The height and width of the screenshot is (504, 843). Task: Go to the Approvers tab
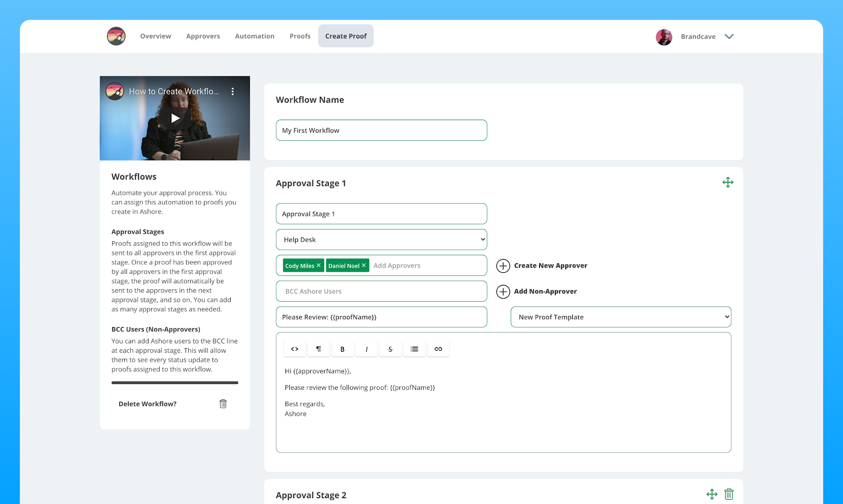click(x=203, y=36)
